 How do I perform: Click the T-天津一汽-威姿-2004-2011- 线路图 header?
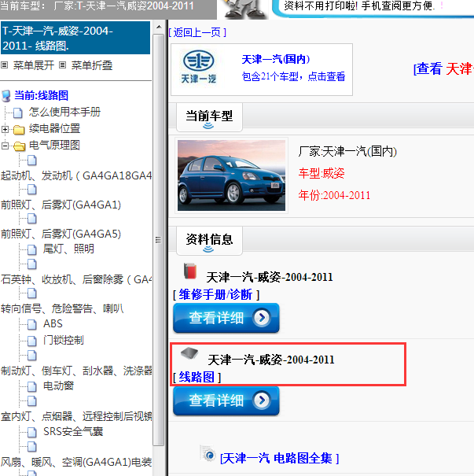(75, 38)
